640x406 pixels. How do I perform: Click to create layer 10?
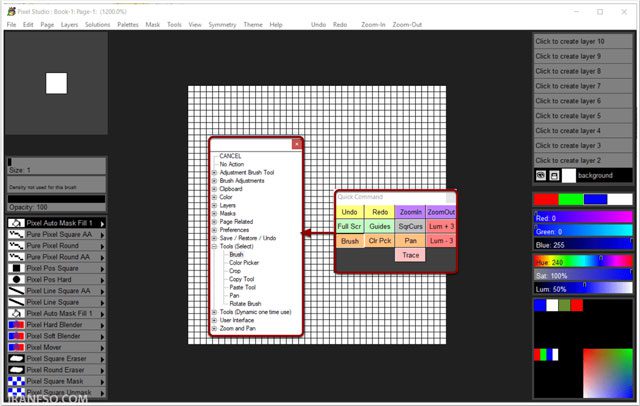pos(583,41)
